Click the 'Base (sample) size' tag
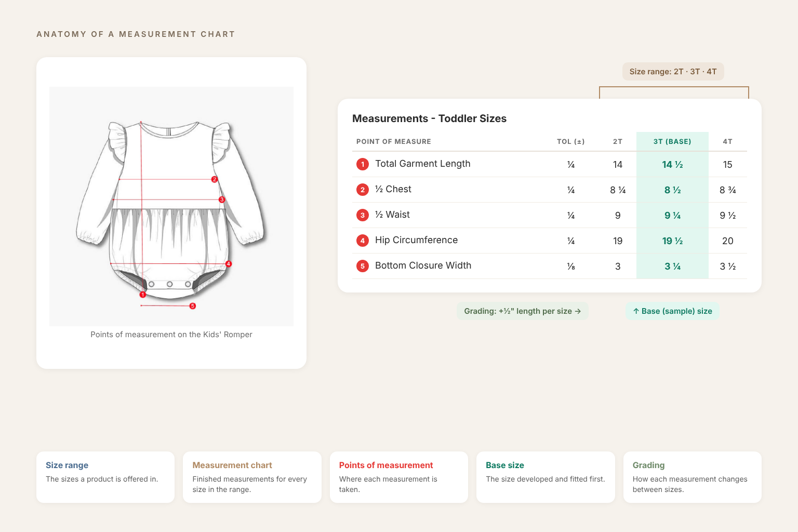 pyautogui.click(x=672, y=311)
